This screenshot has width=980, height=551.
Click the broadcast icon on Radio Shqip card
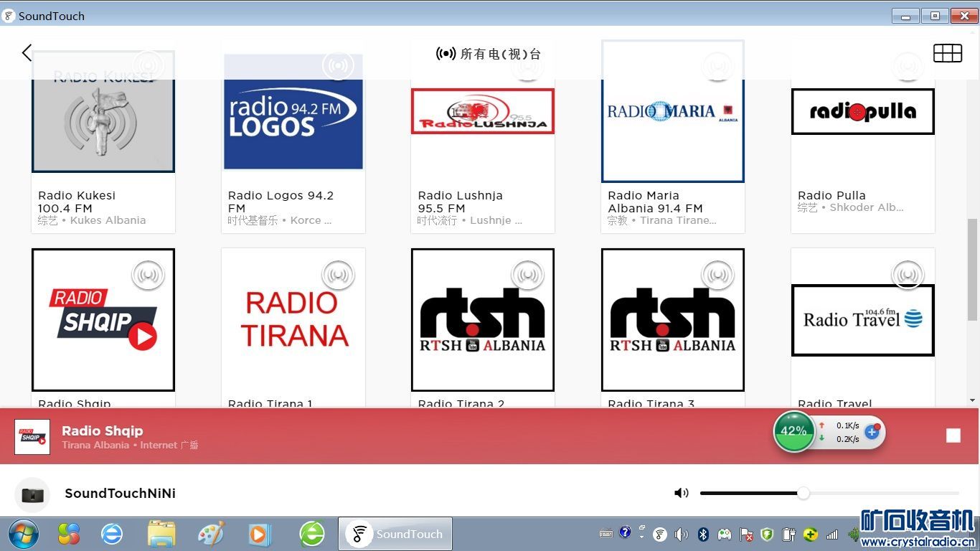(x=149, y=274)
